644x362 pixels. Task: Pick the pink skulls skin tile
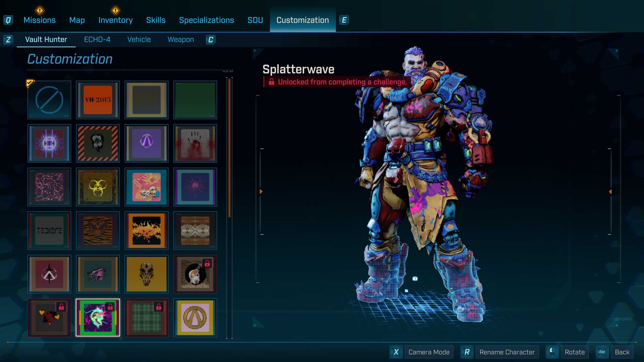click(x=146, y=187)
